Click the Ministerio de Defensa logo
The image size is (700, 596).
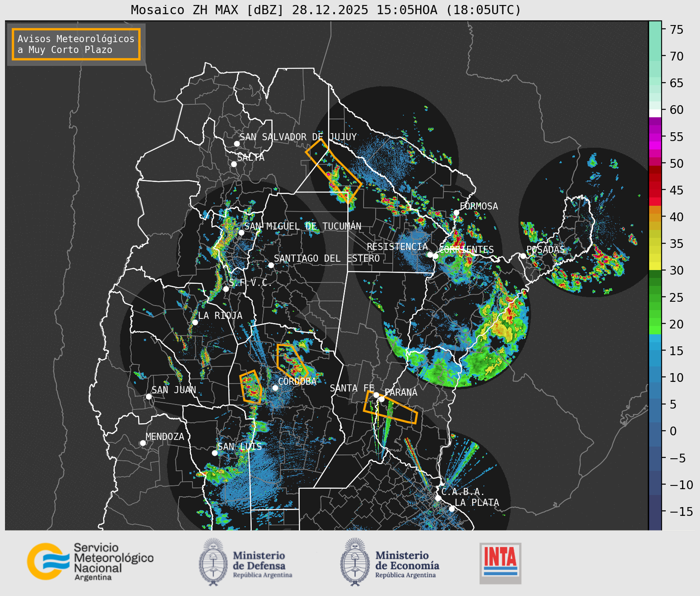[245, 562]
